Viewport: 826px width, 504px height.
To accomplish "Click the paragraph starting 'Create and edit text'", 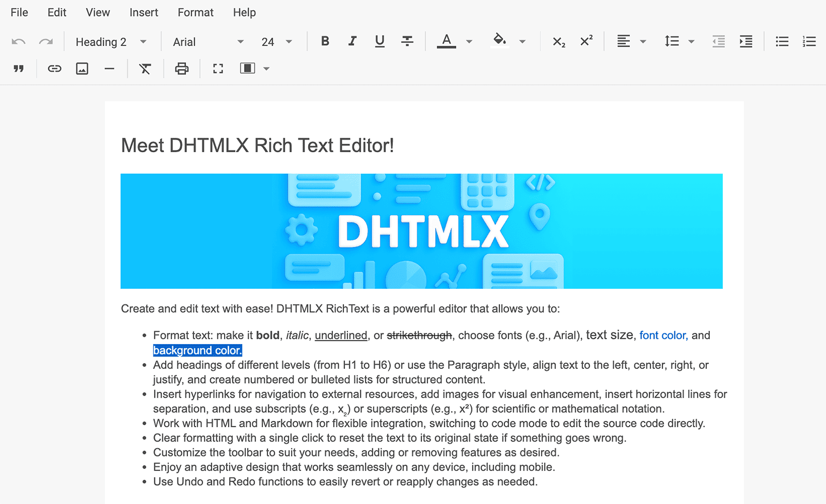I will point(340,308).
